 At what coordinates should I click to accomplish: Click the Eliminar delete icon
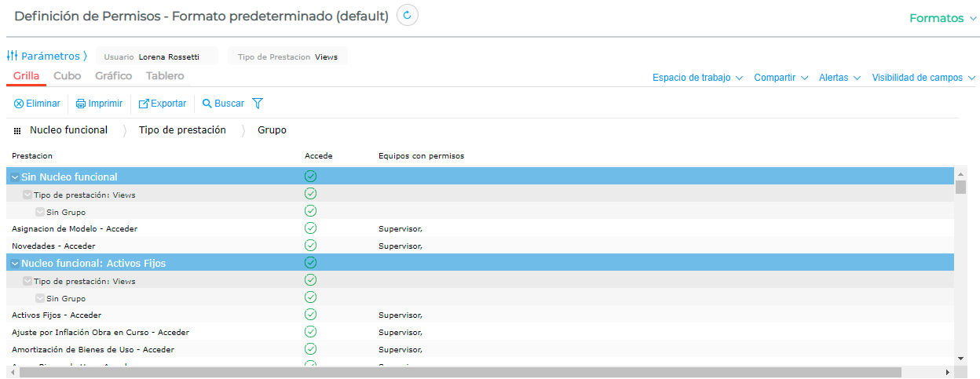tap(19, 104)
